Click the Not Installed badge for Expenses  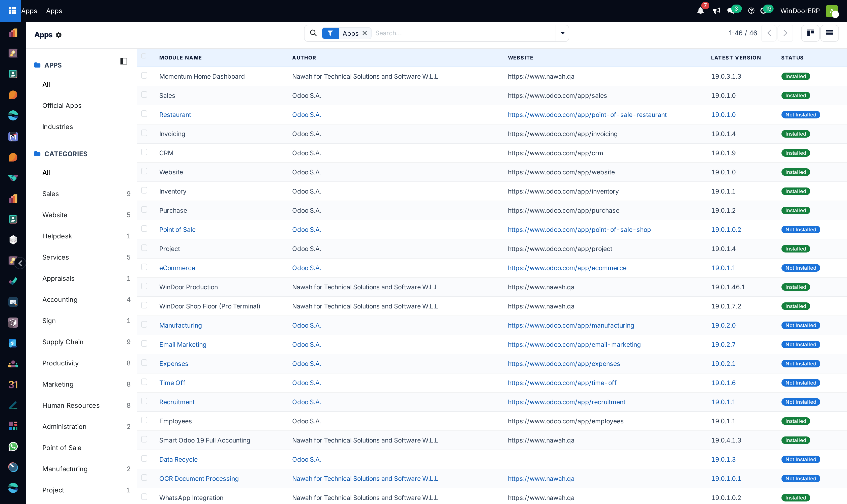pos(800,364)
